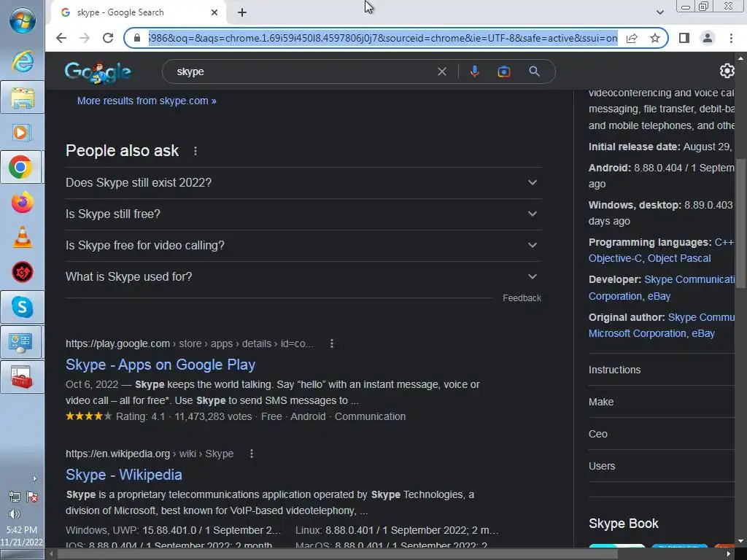
Task: Close the skype Google Search tab
Action: pyautogui.click(x=214, y=12)
